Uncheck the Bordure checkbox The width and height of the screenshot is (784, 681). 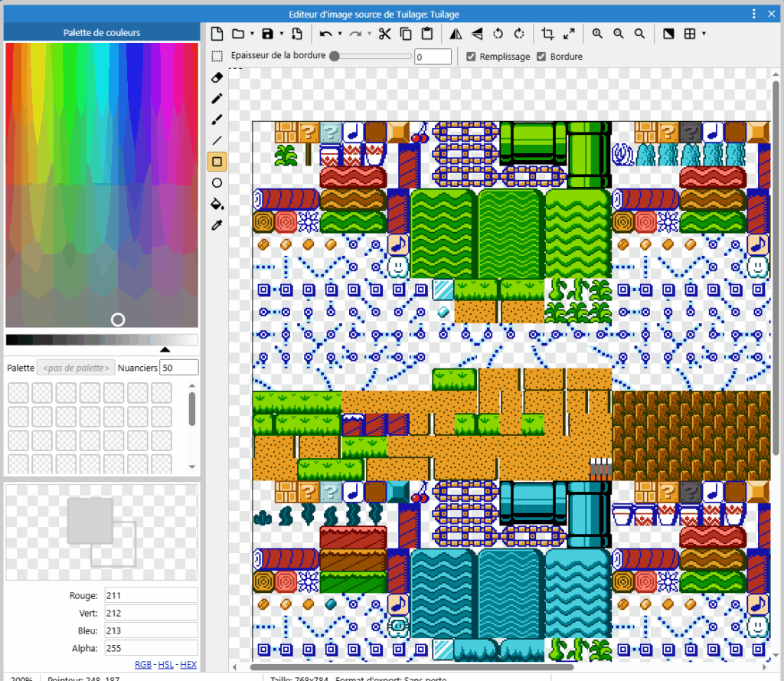(x=541, y=57)
